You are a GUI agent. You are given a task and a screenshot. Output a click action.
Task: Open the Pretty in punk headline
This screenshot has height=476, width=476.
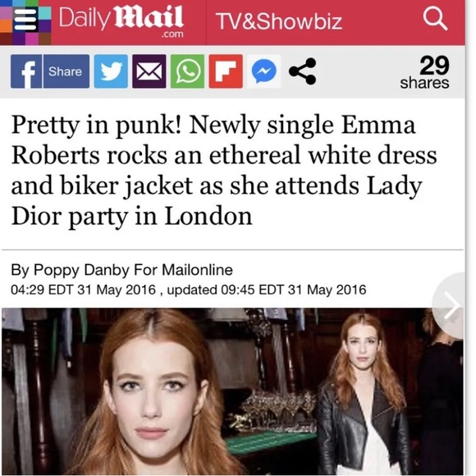[x=224, y=171]
